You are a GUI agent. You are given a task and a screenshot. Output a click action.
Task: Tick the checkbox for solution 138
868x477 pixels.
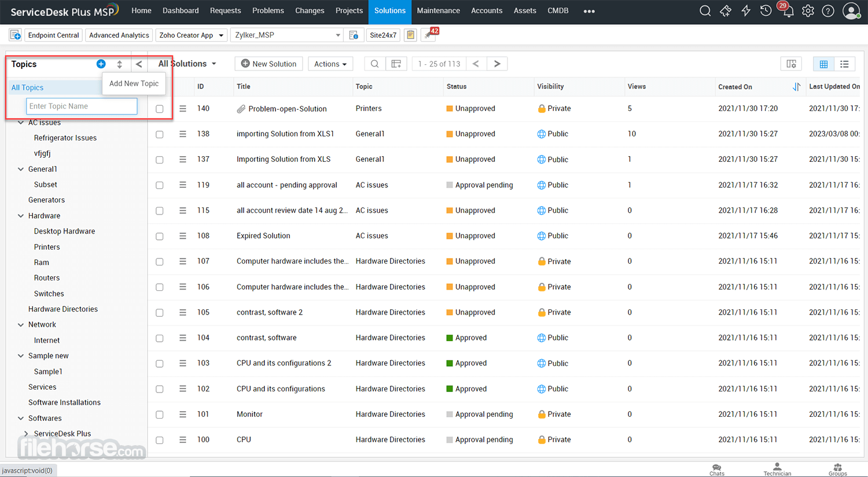click(x=160, y=134)
